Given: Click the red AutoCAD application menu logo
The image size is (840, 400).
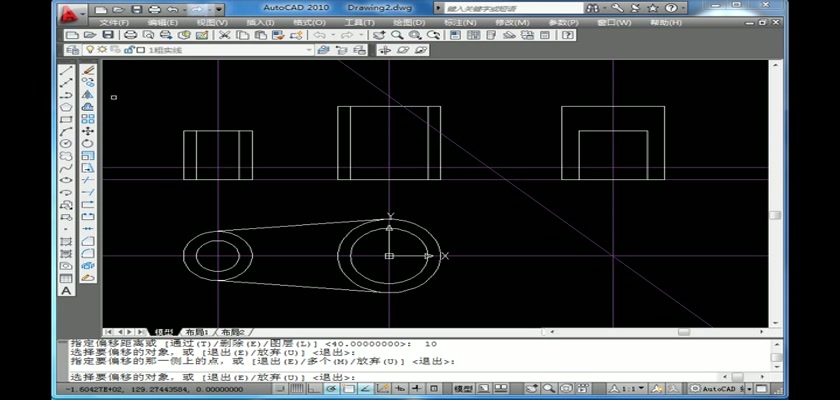Looking at the screenshot, I should click(67, 12).
